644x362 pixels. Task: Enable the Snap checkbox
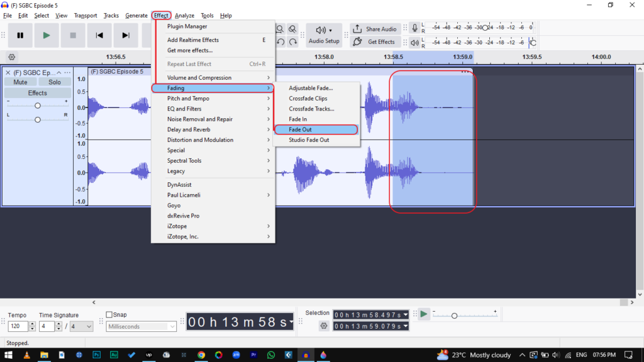point(109,315)
